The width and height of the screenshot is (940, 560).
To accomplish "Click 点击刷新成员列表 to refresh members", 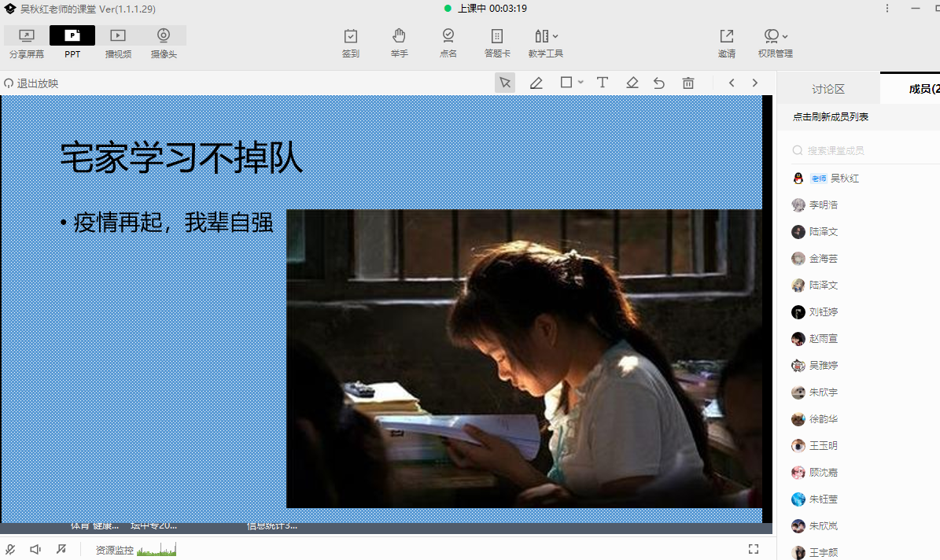I will point(831,116).
